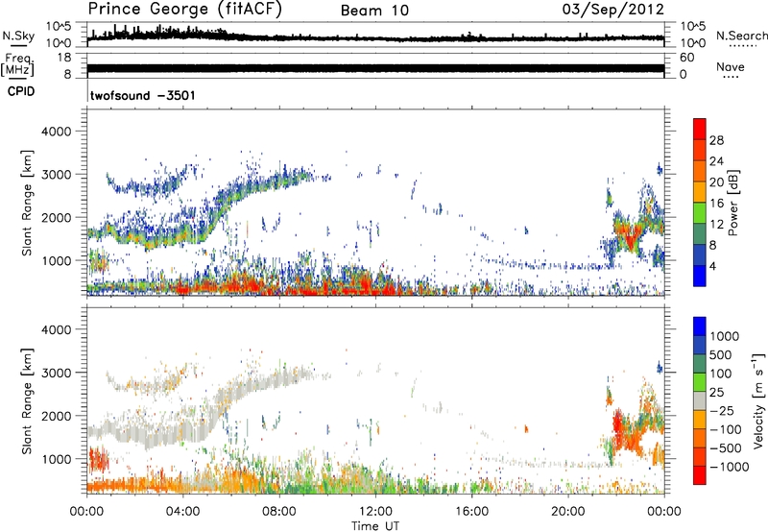The width and height of the screenshot is (768, 532).
Task: Click the blue bottom of power colorbar
Action: coord(700,276)
